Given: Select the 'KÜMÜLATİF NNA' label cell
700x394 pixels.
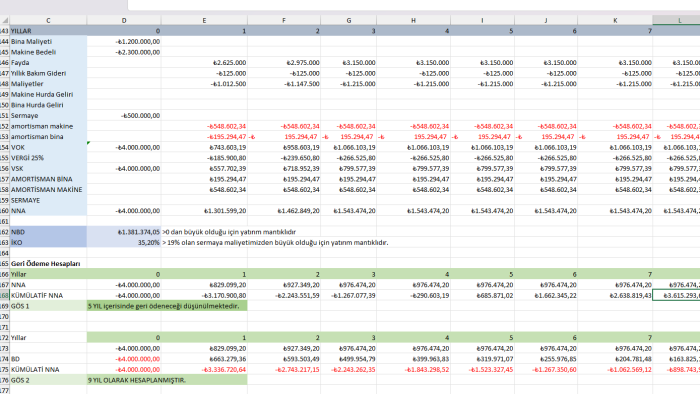Looking at the screenshot, I should [48, 295].
